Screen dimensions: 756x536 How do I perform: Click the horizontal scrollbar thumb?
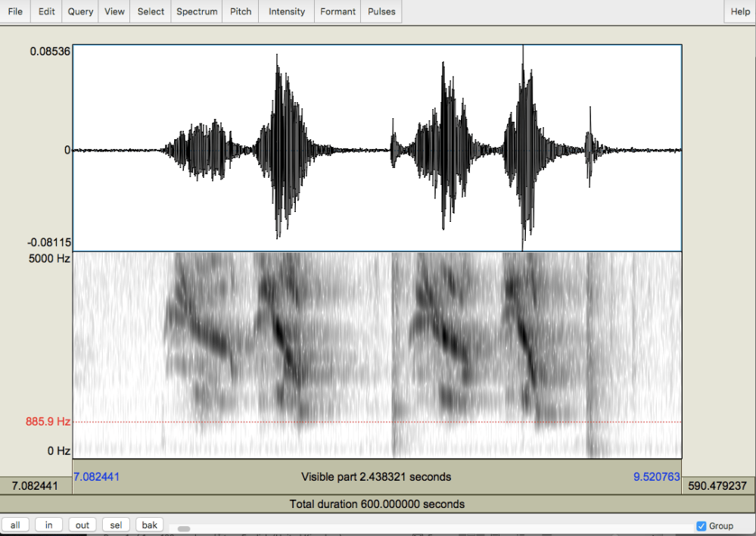pos(184,528)
